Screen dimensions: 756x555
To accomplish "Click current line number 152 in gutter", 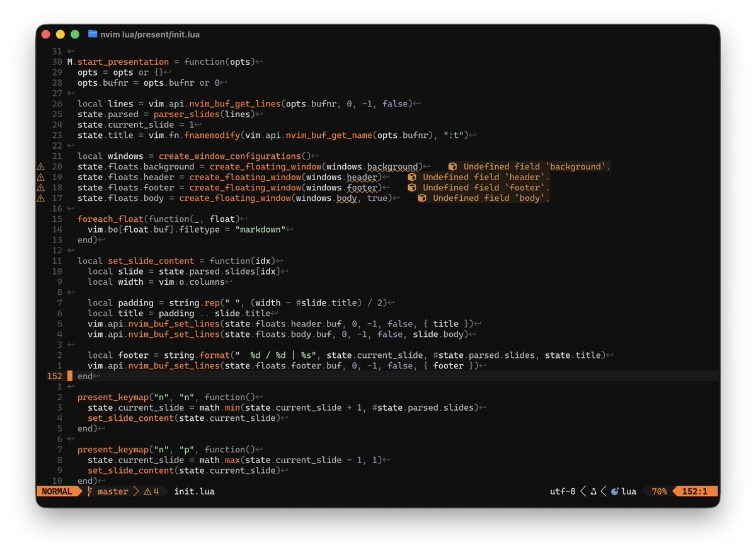I will click(x=55, y=376).
